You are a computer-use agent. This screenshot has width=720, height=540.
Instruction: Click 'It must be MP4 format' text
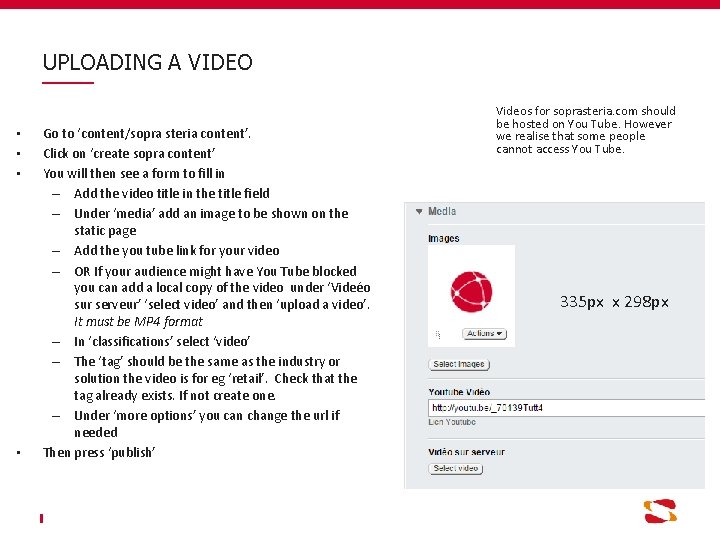[x=138, y=321]
